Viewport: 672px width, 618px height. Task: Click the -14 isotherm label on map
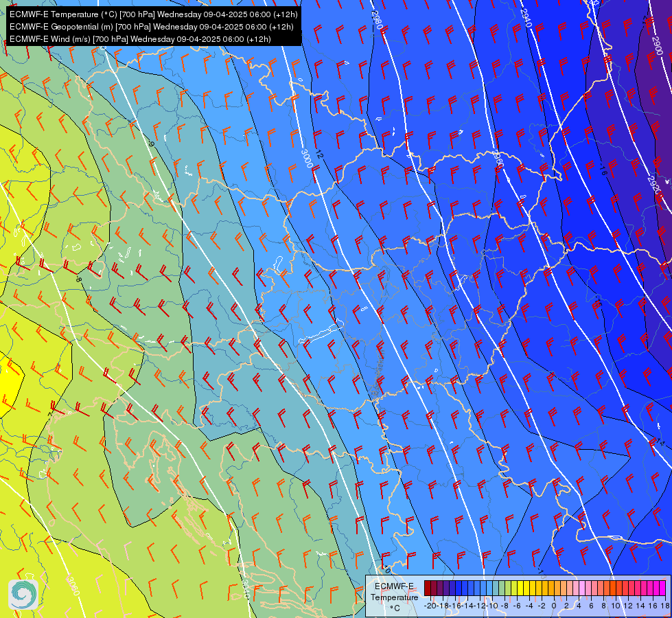pyautogui.click(x=660, y=443)
